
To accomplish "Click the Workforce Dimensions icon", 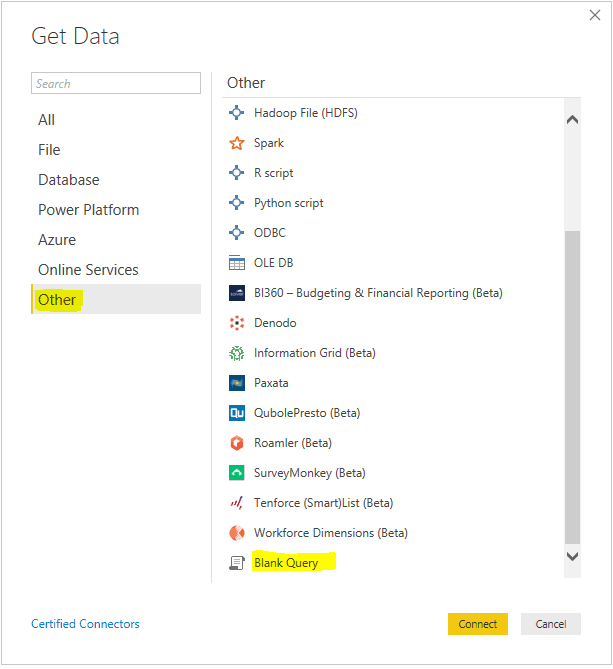I will 236,533.
